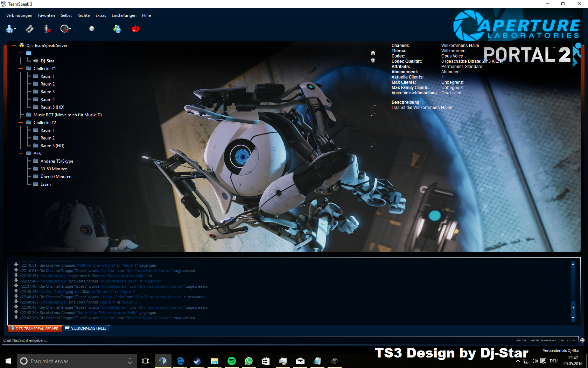Open the Mail app on taskbar

pyautogui.click(x=300, y=361)
